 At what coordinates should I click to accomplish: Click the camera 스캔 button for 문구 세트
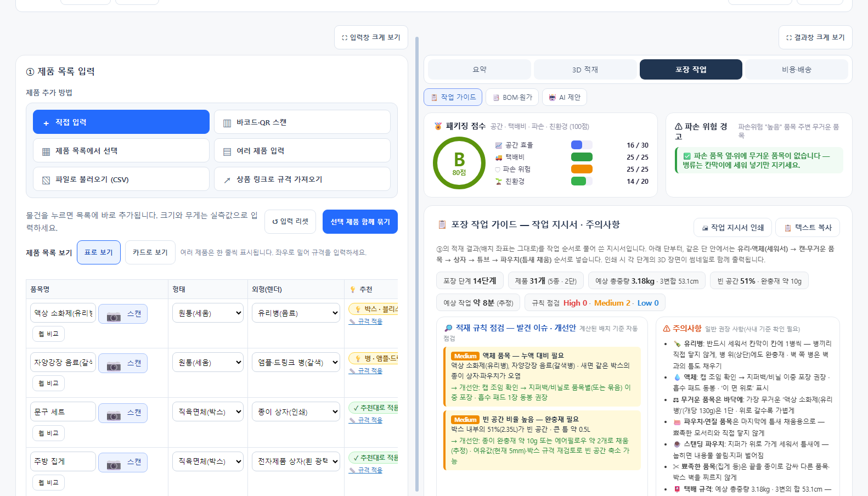123,413
